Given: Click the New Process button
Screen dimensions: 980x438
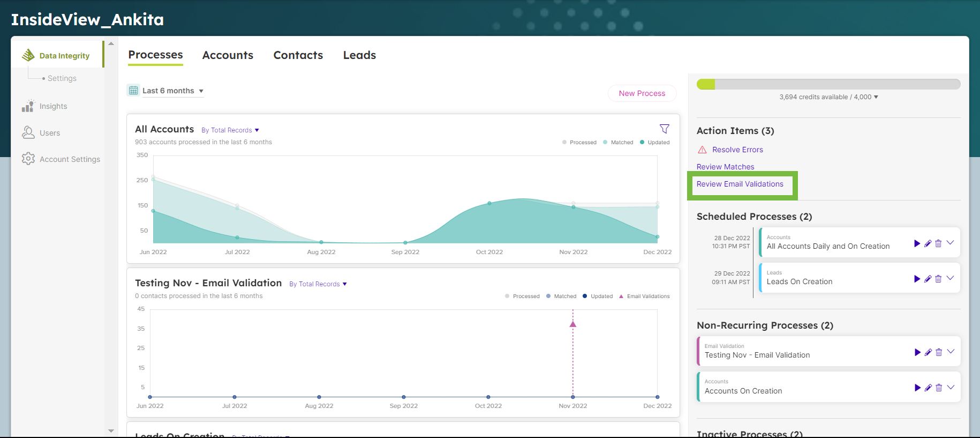Looking at the screenshot, I should click(x=642, y=93).
